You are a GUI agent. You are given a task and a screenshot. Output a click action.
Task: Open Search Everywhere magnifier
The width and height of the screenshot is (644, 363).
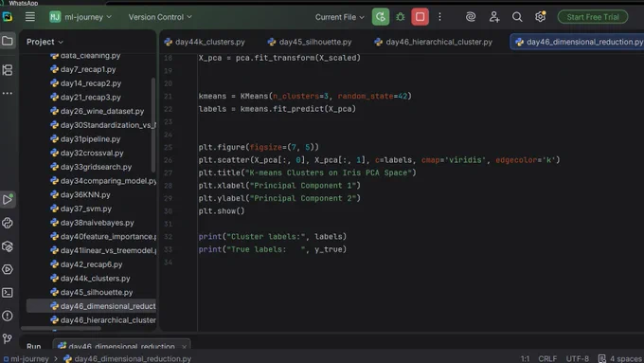pyautogui.click(x=517, y=17)
